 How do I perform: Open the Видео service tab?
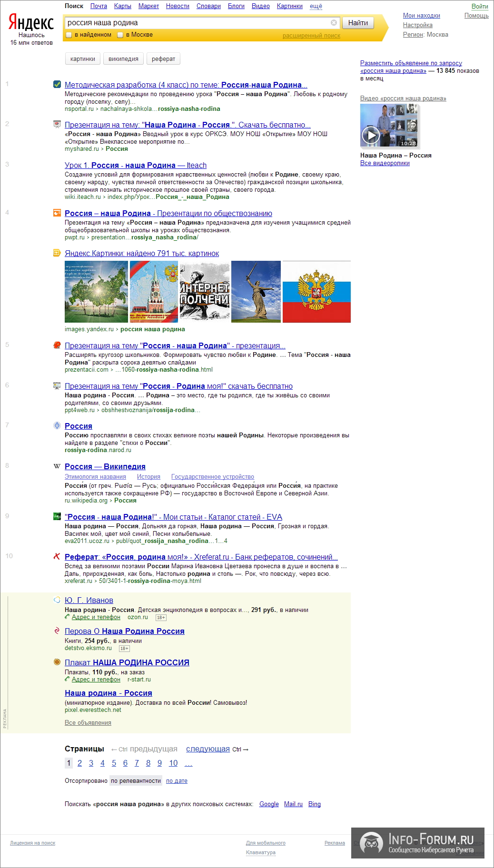[x=261, y=6]
